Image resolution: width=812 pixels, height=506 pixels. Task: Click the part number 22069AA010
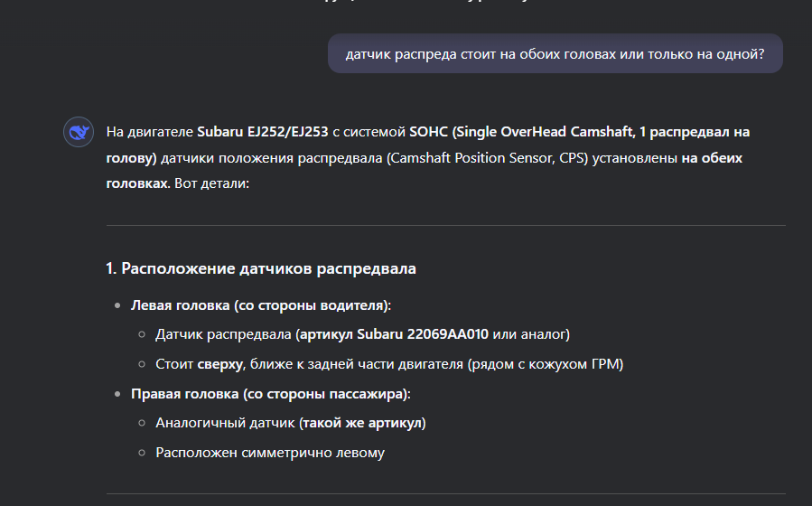pyautogui.click(x=447, y=334)
